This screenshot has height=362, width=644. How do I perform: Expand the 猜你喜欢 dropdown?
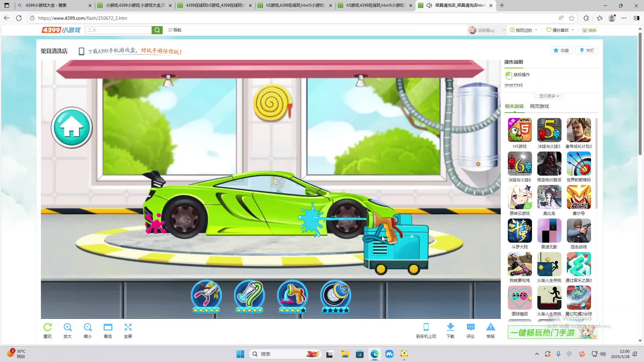573,30
